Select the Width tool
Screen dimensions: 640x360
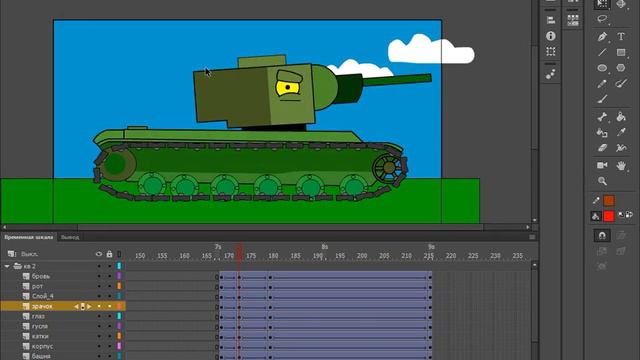tap(621, 148)
